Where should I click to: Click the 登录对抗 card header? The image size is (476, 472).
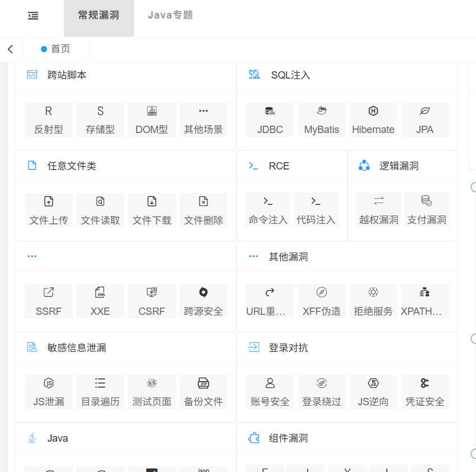coord(347,347)
